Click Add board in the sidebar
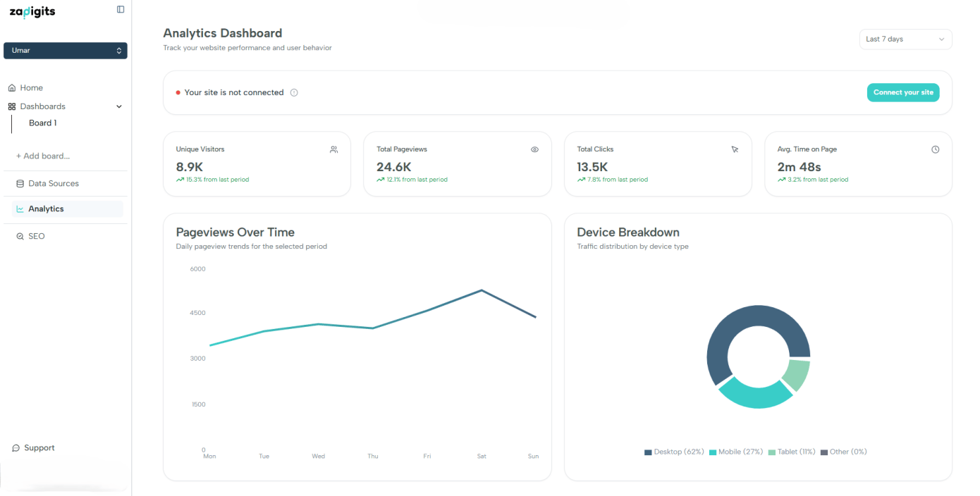 pyautogui.click(x=43, y=156)
